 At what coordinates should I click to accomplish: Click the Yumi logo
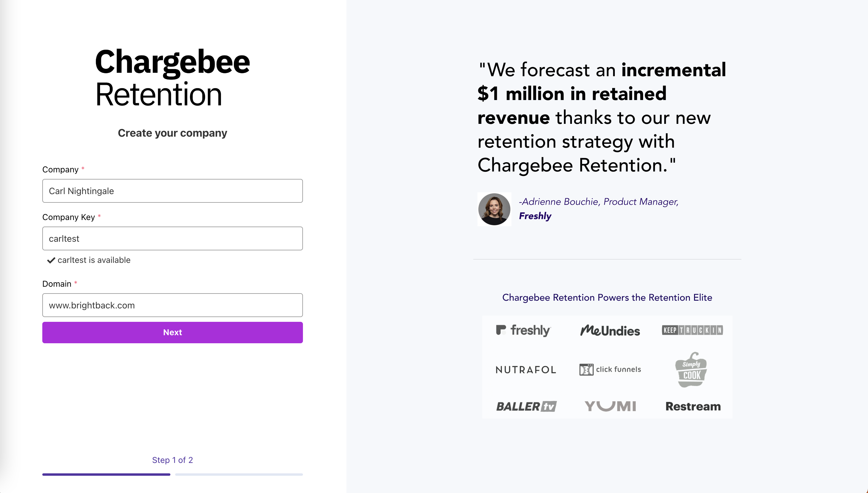click(x=610, y=406)
